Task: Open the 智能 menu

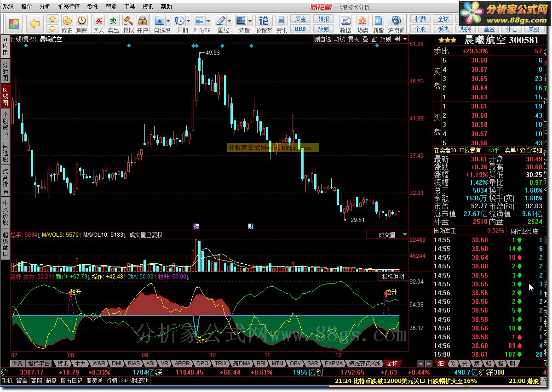Action: click(x=111, y=6)
